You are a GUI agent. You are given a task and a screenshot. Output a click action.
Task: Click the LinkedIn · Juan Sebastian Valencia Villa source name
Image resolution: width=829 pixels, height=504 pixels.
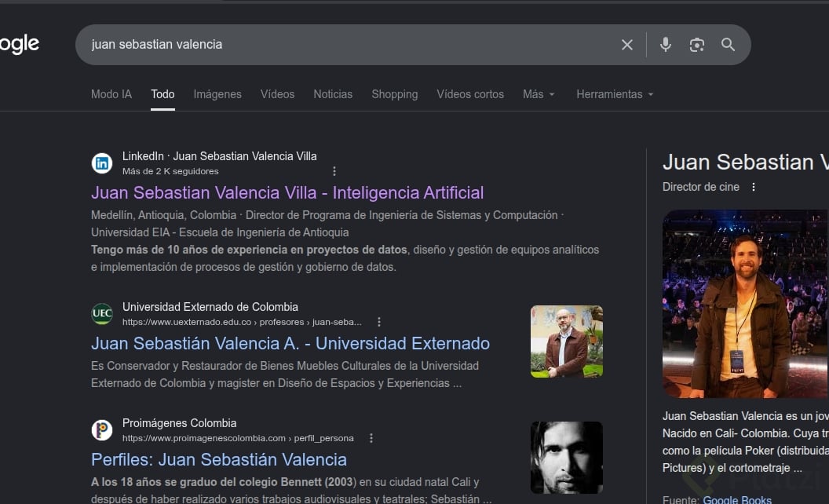(x=219, y=156)
